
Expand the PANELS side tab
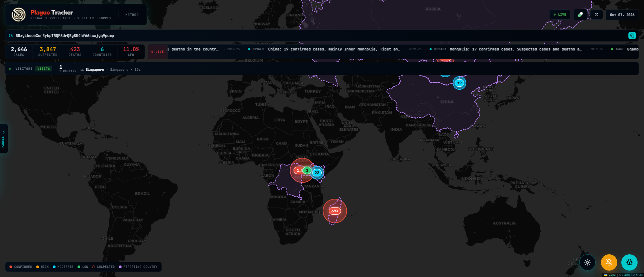(x=3, y=138)
